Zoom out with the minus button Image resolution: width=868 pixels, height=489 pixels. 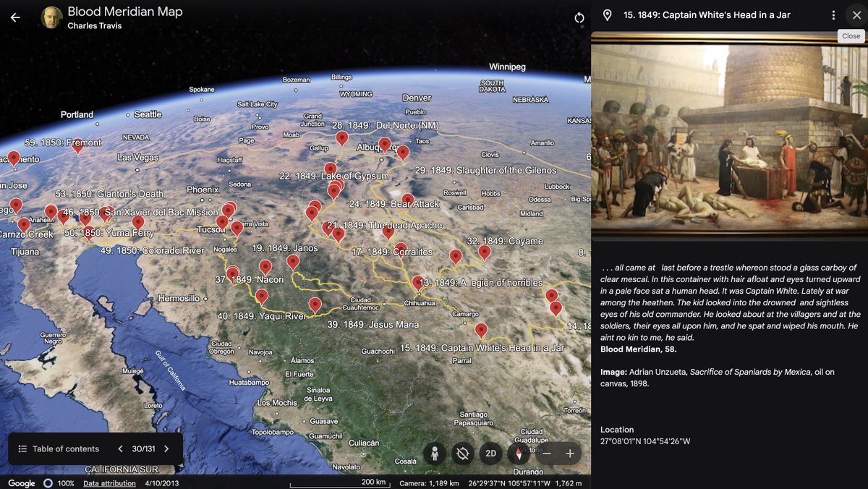(x=547, y=454)
